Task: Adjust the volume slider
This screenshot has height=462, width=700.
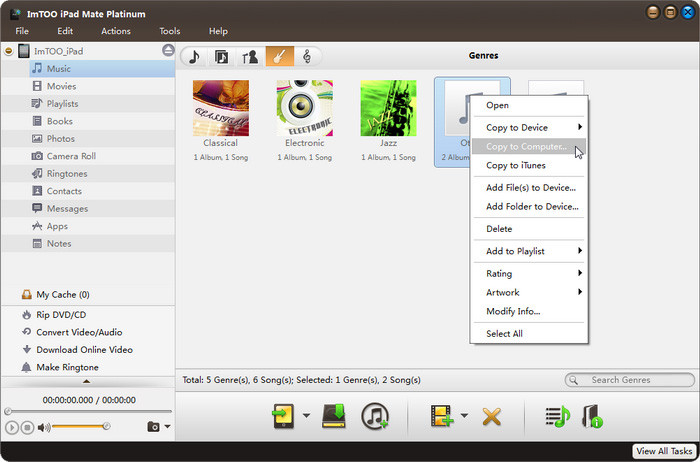Action: pos(80,427)
